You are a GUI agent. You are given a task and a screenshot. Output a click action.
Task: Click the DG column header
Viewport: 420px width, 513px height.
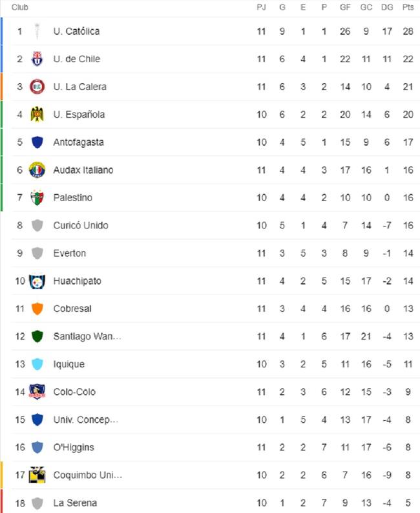point(387,7)
